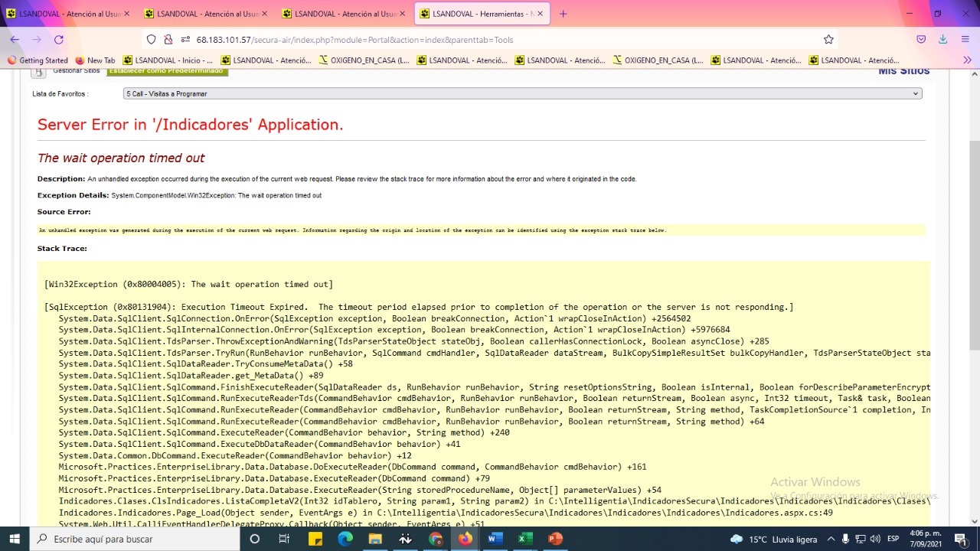The width and height of the screenshot is (980, 551).
Task: Click the insecure connection padlock icon
Action: tap(168, 40)
